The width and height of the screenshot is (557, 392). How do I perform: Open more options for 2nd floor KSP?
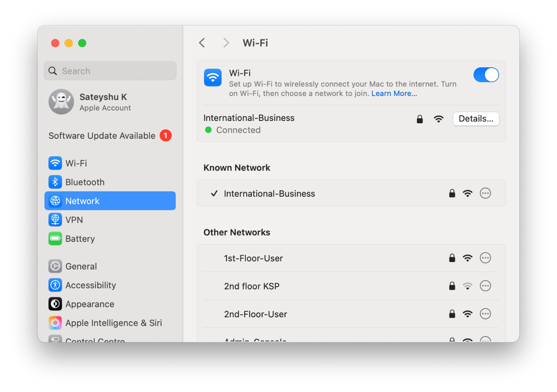click(485, 286)
